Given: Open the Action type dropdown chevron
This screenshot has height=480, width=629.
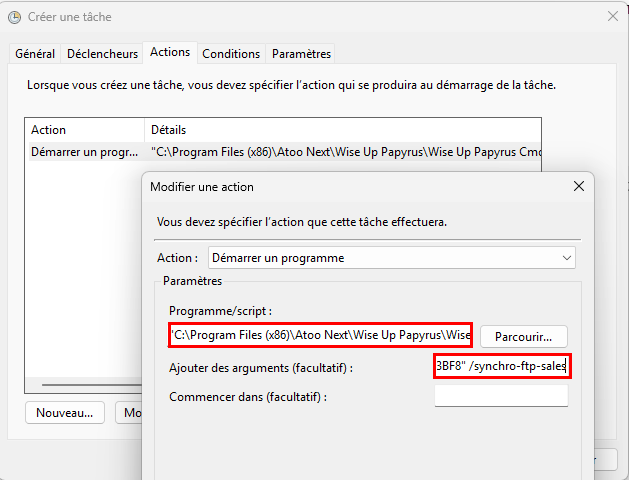Looking at the screenshot, I should pyautogui.click(x=567, y=258).
